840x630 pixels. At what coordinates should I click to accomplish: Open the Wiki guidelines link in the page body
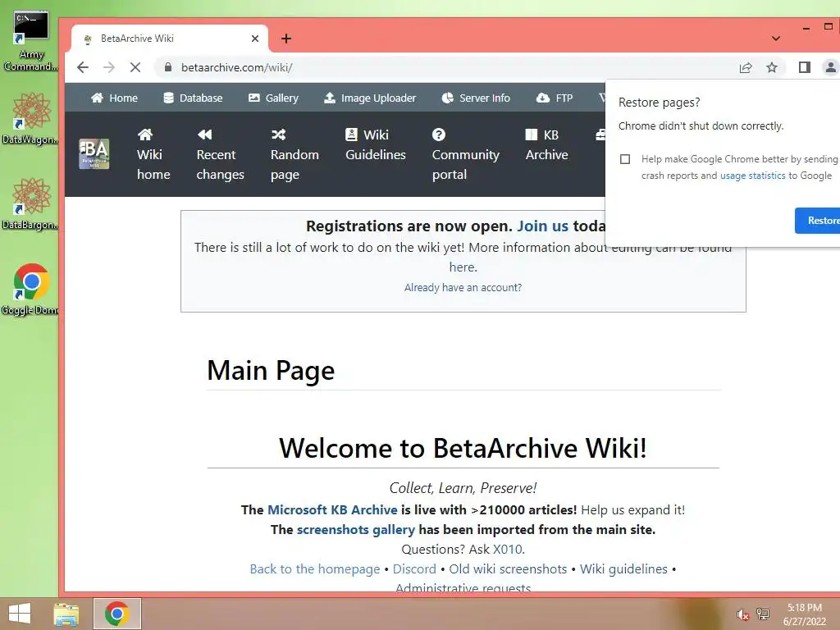(x=623, y=569)
